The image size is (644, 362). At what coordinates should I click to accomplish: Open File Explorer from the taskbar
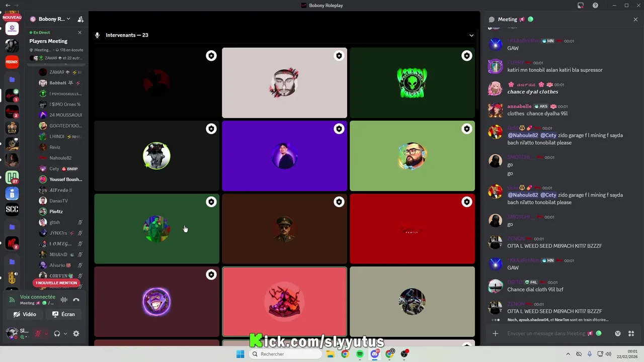(x=330, y=354)
